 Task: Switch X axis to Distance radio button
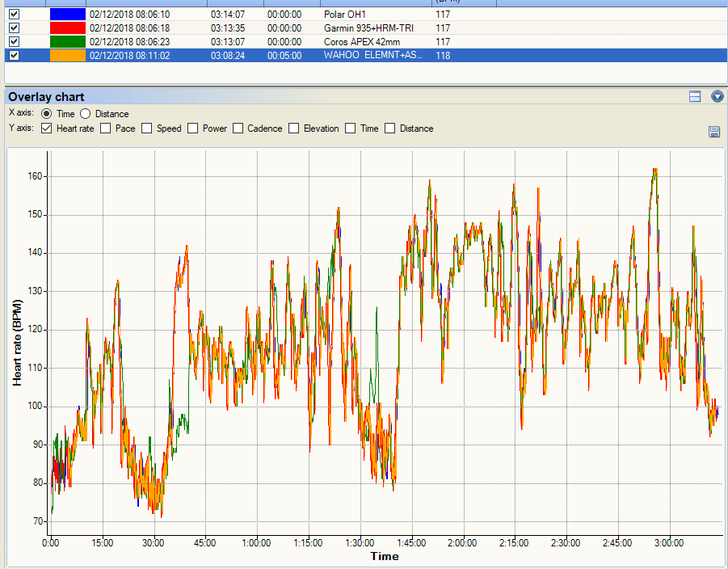[86, 114]
